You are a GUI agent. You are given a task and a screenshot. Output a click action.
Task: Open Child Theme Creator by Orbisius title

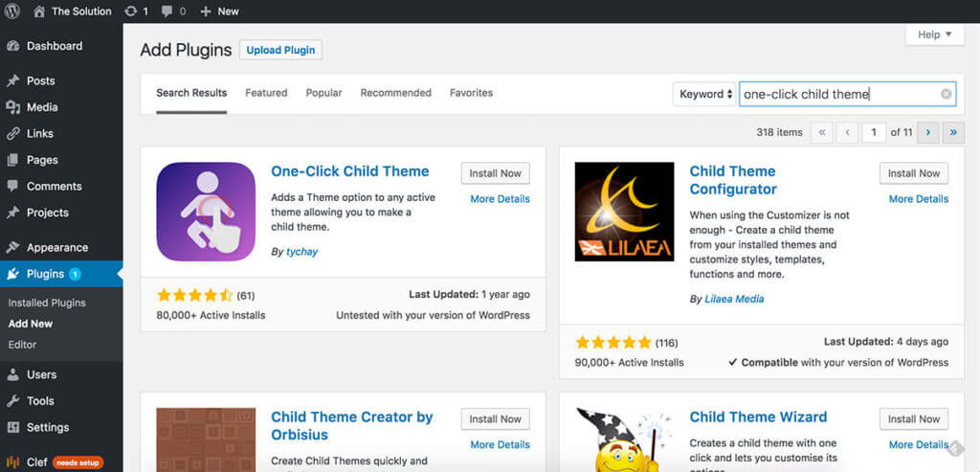[352, 426]
